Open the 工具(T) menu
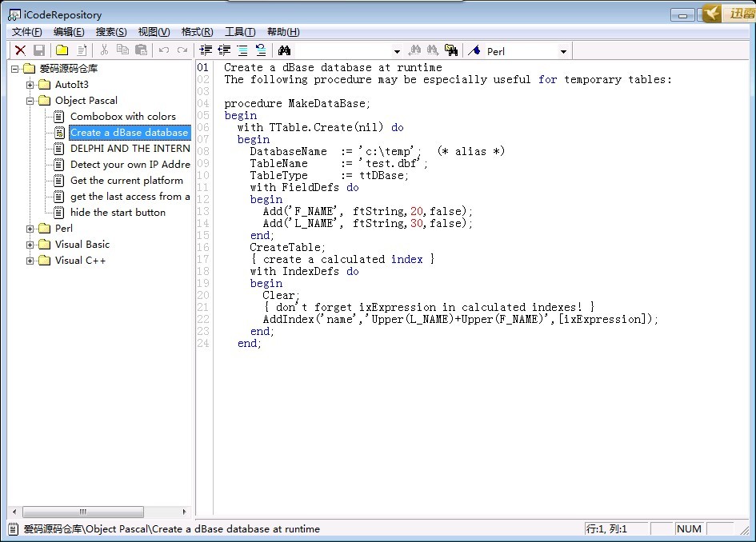This screenshot has height=542, width=756. click(x=239, y=32)
